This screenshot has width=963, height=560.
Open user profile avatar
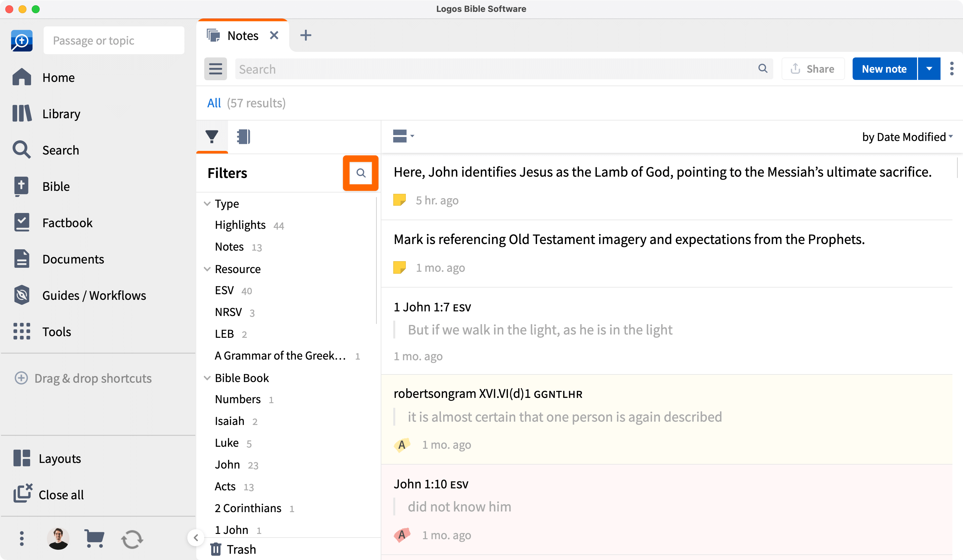[x=58, y=538]
